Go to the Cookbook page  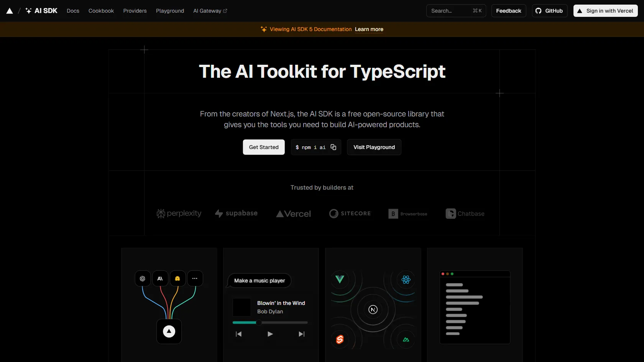point(101,11)
